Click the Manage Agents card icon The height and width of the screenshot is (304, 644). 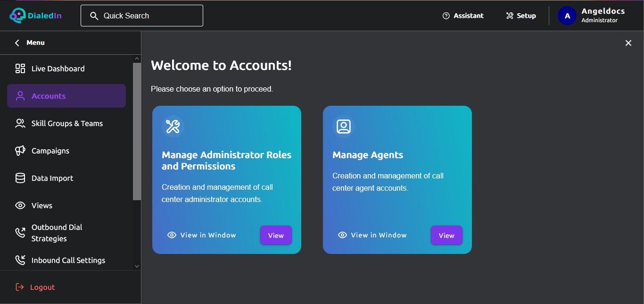(x=344, y=127)
